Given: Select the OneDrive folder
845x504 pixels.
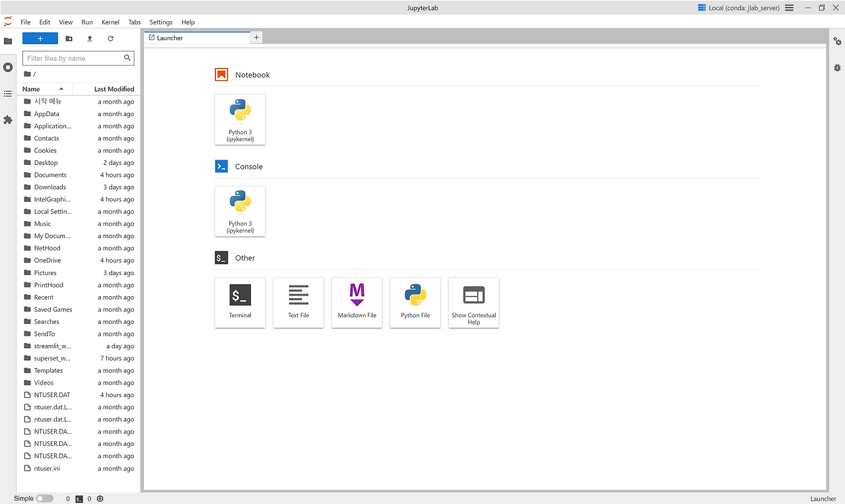Looking at the screenshot, I should tap(79, 261).
